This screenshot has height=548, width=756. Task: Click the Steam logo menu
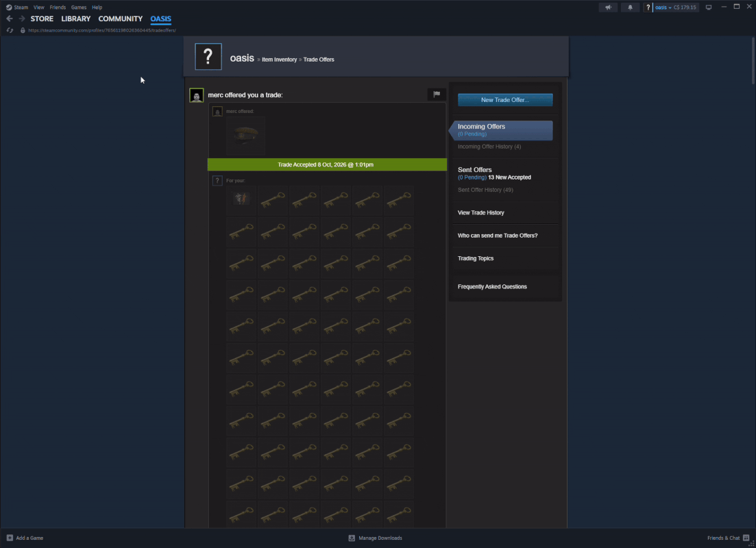(17, 8)
